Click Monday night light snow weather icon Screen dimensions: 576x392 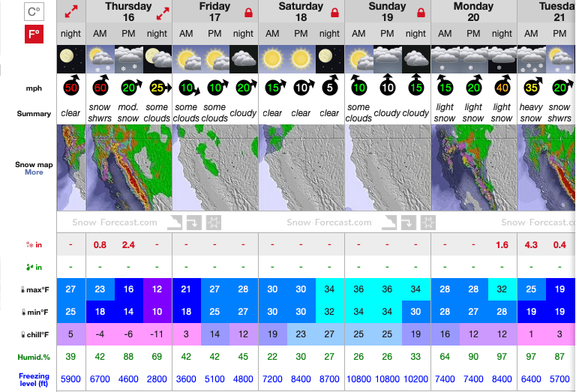click(502, 59)
